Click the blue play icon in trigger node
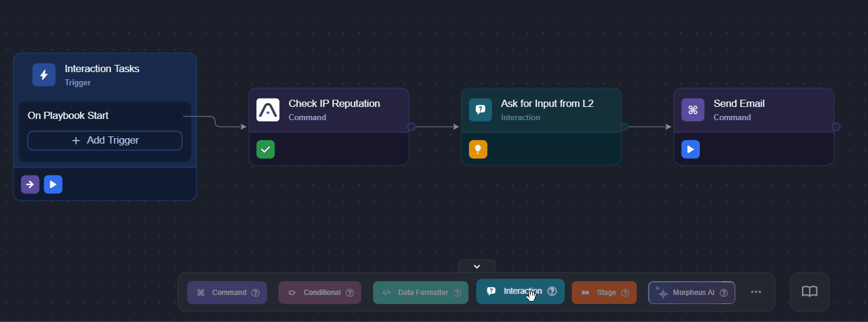The height and width of the screenshot is (322, 868). [x=53, y=184]
